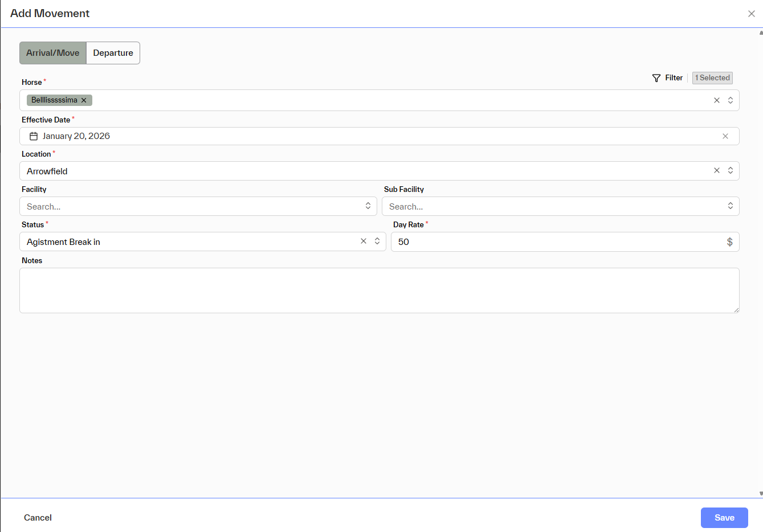Image resolution: width=763 pixels, height=532 pixels.
Task: Remove the Belllisssssima horse tag
Action: click(84, 100)
